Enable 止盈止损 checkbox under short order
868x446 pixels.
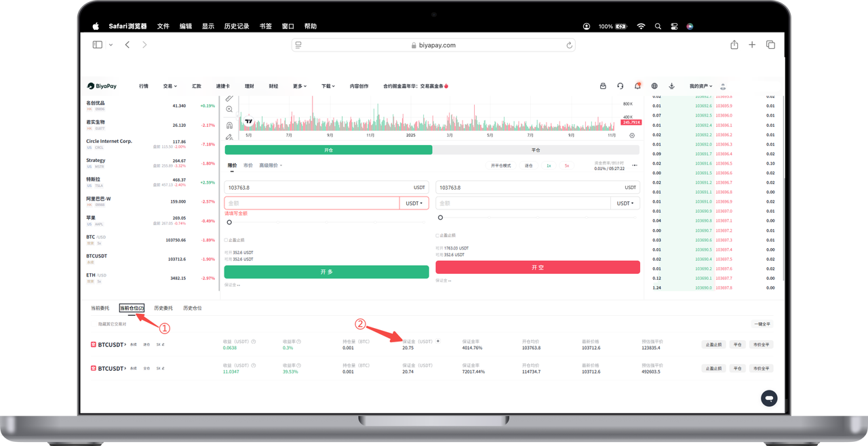click(x=437, y=235)
